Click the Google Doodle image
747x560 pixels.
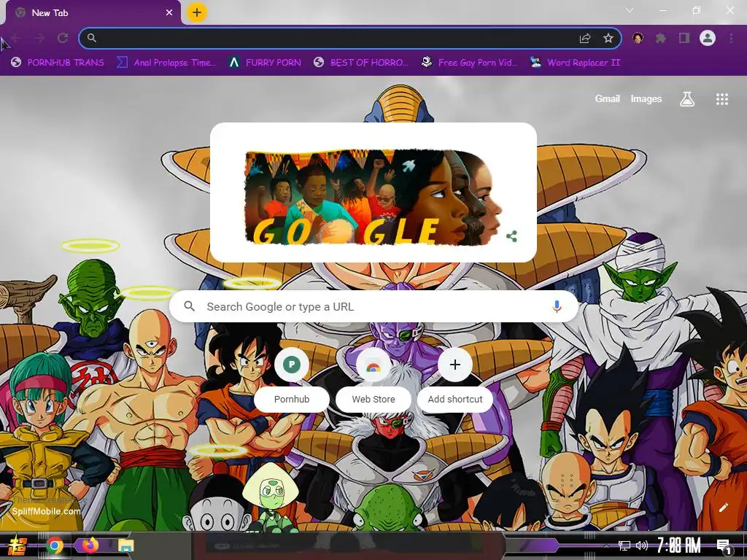point(373,198)
